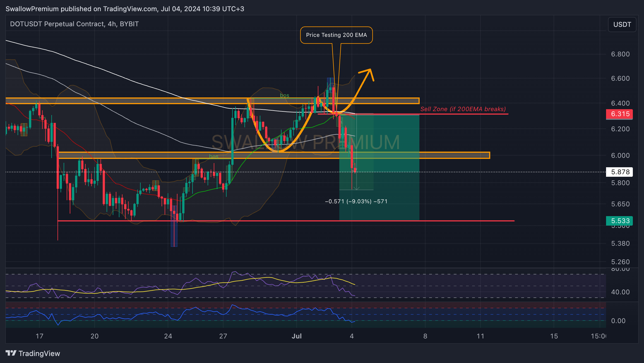Click the '11' date on time axis
Viewport: 644px width, 363px height.
[480, 336]
